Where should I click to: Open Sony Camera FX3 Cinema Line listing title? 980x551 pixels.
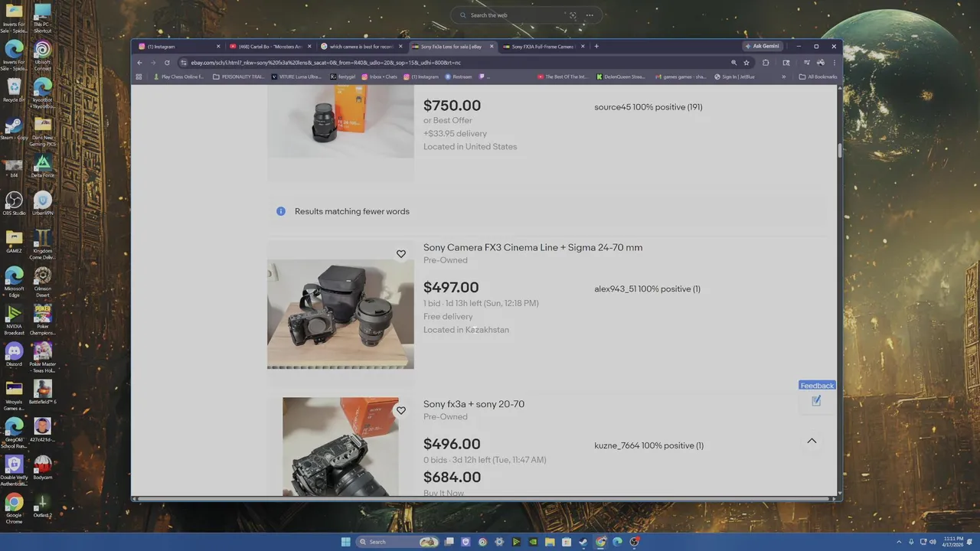(x=533, y=248)
